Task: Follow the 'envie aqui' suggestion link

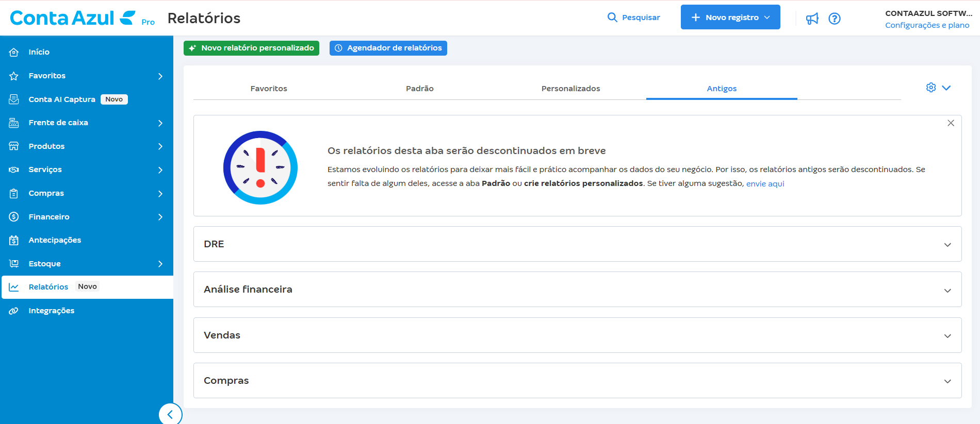Action: [765, 184]
